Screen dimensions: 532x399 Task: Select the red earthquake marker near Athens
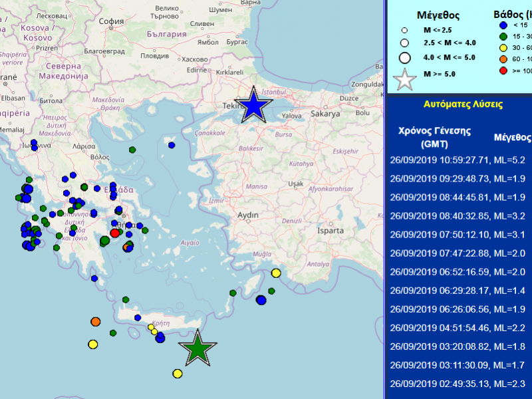click(x=114, y=233)
